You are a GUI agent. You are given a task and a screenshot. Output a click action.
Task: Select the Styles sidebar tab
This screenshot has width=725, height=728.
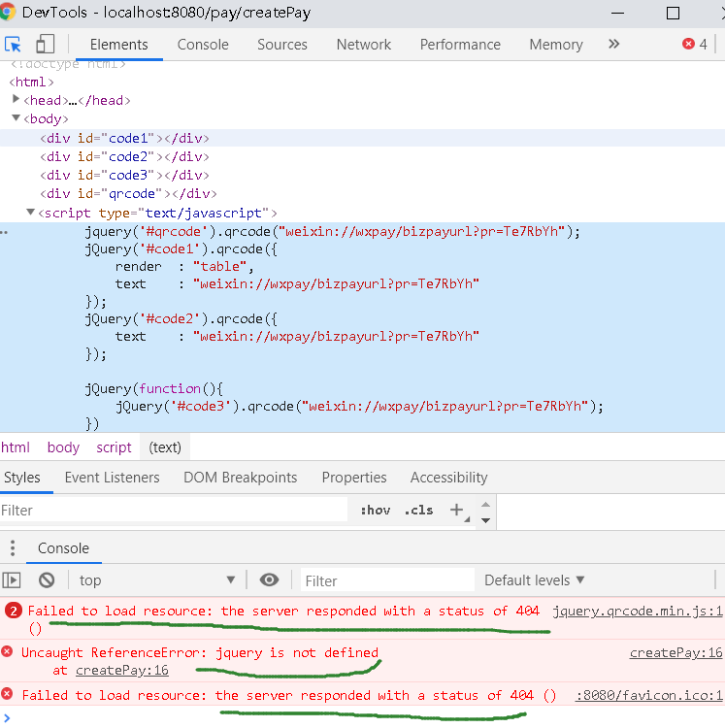[x=21, y=478]
